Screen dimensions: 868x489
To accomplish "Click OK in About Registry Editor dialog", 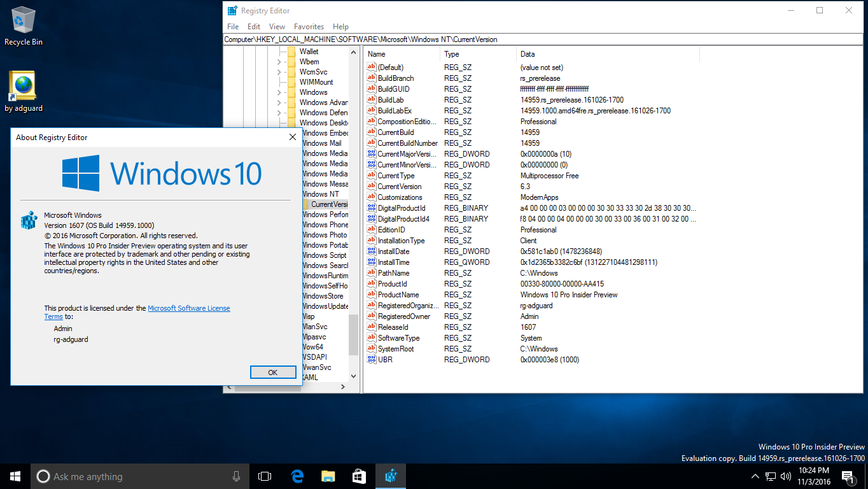I will click(273, 372).
